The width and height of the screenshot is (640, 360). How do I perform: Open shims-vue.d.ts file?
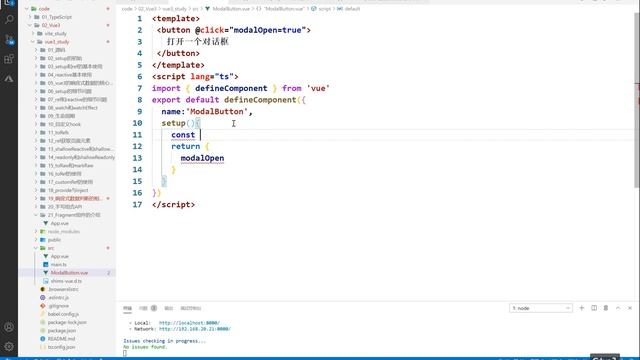click(x=66, y=281)
